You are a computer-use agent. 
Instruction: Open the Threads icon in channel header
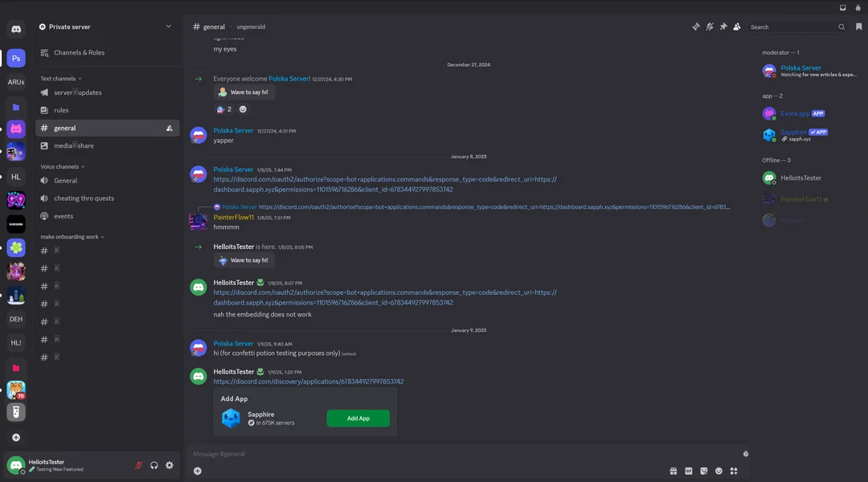click(x=696, y=27)
